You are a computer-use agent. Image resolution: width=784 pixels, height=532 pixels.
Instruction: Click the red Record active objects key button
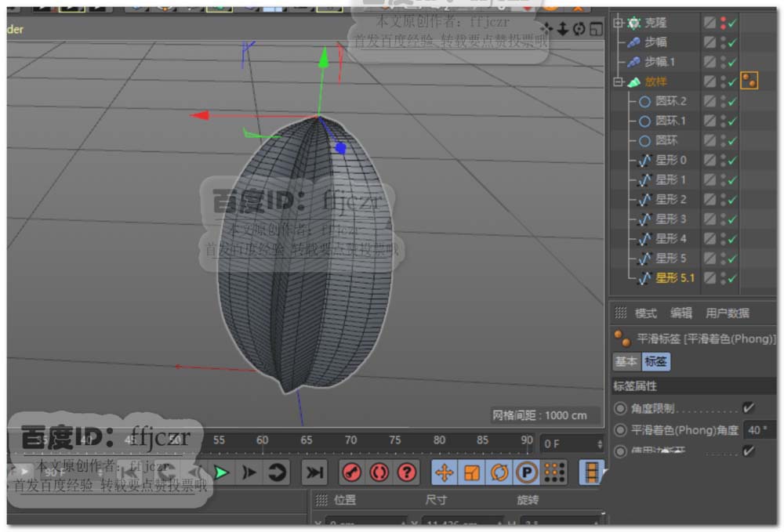(x=351, y=472)
